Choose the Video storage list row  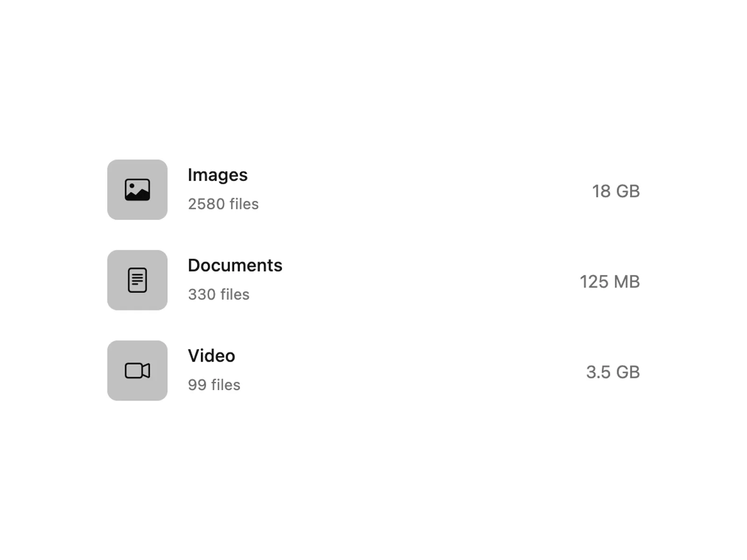pyautogui.click(x=373, y=371)
